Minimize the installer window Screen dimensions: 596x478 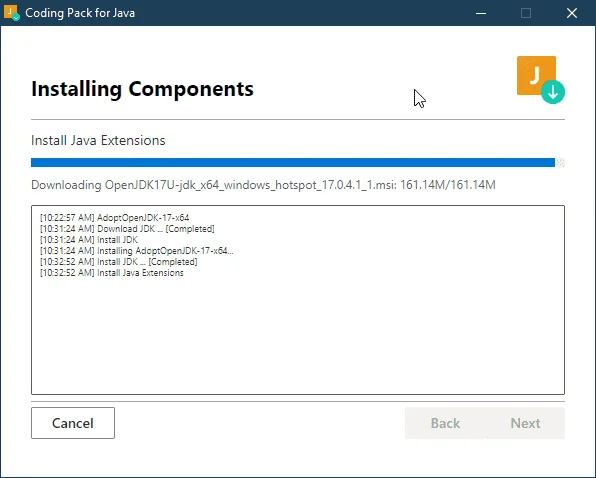pos(481,13)
